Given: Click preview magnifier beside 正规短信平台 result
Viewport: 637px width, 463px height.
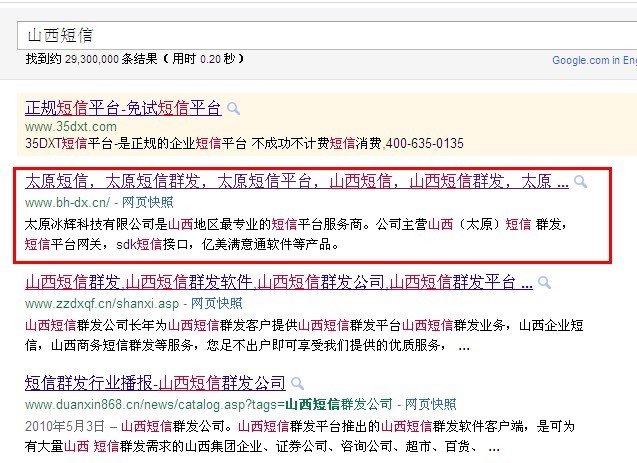Looking at the screenshot, I should coord(233,109).
